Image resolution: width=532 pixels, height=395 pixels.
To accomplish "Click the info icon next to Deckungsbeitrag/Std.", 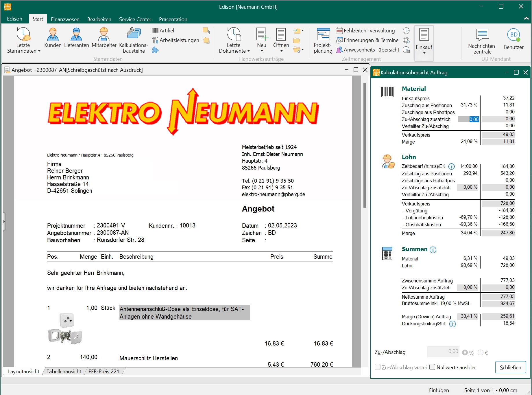I will pos(452,324).
